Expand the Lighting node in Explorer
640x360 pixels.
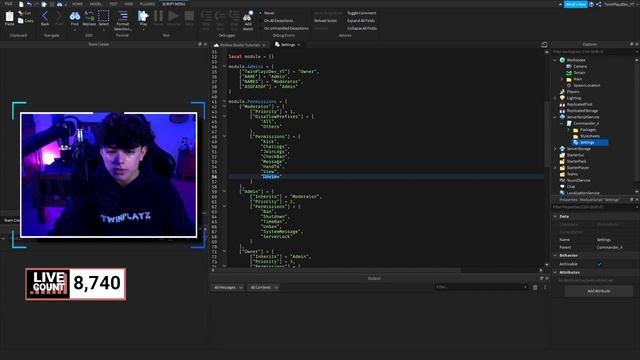pos(555,98)
